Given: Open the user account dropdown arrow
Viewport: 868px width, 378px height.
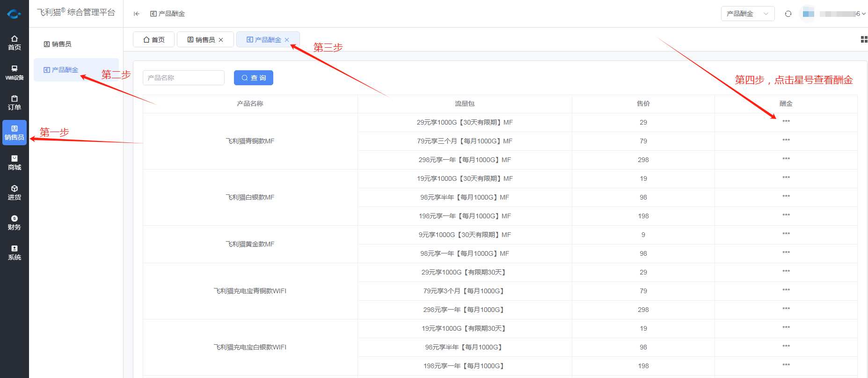Looking at the screenshot, I should point(863,14).
